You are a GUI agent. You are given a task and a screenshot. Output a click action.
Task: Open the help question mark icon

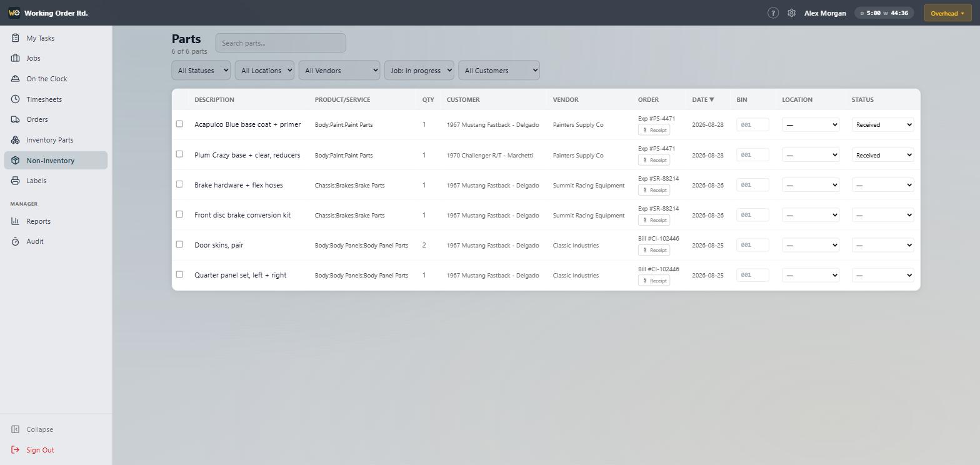tap(773, 12)
